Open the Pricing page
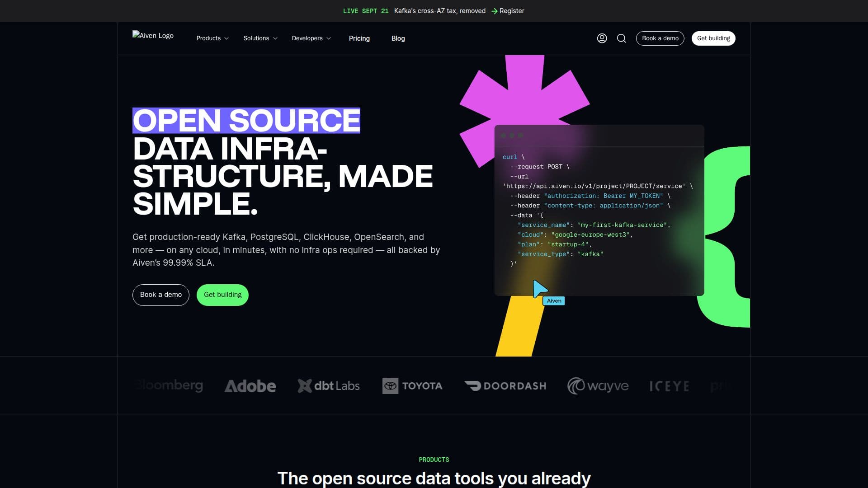 tap(359, 38)
